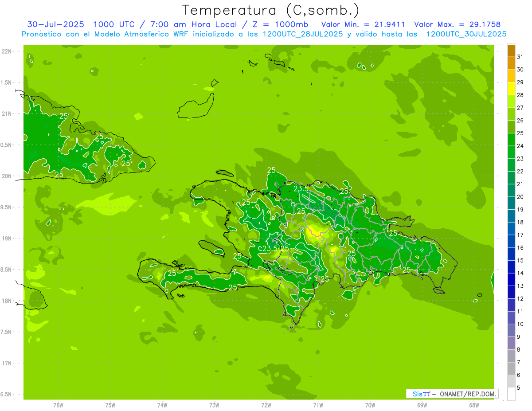
Task: Select the 1000 UTC time label
Action: click(x=115, y=24)
